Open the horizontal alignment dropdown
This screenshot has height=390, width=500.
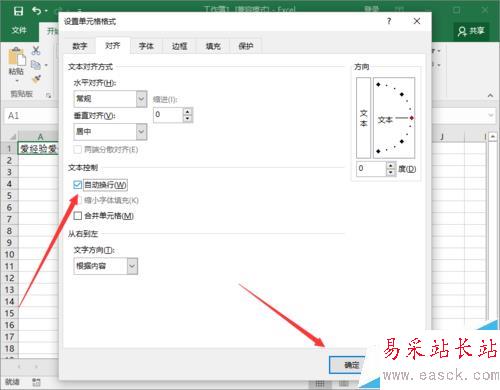coord(141,99)
